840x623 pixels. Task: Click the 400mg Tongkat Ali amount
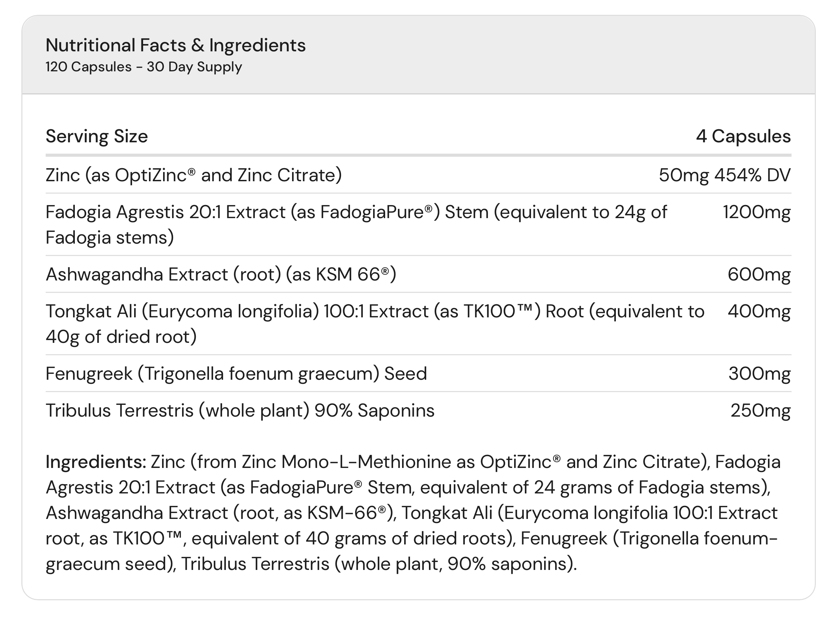pyautogui.click(x=759, y=311)
